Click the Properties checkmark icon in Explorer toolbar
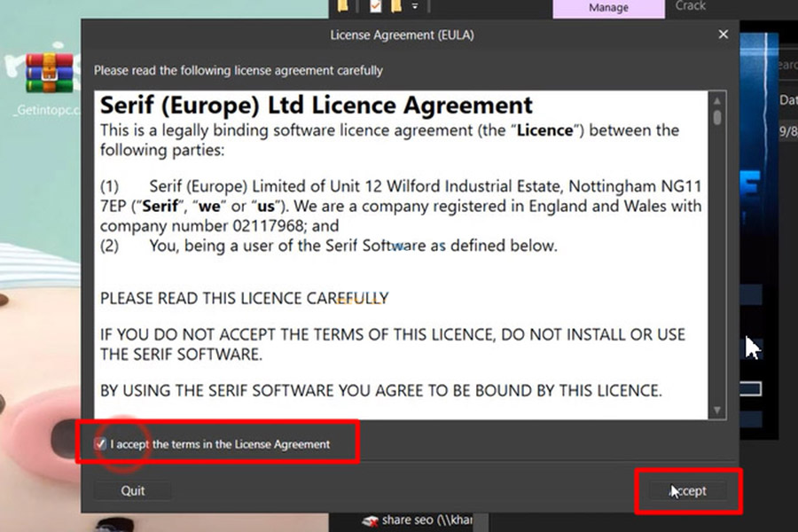The width and height of the screenshot is (798, 532). tap(376, 6)
